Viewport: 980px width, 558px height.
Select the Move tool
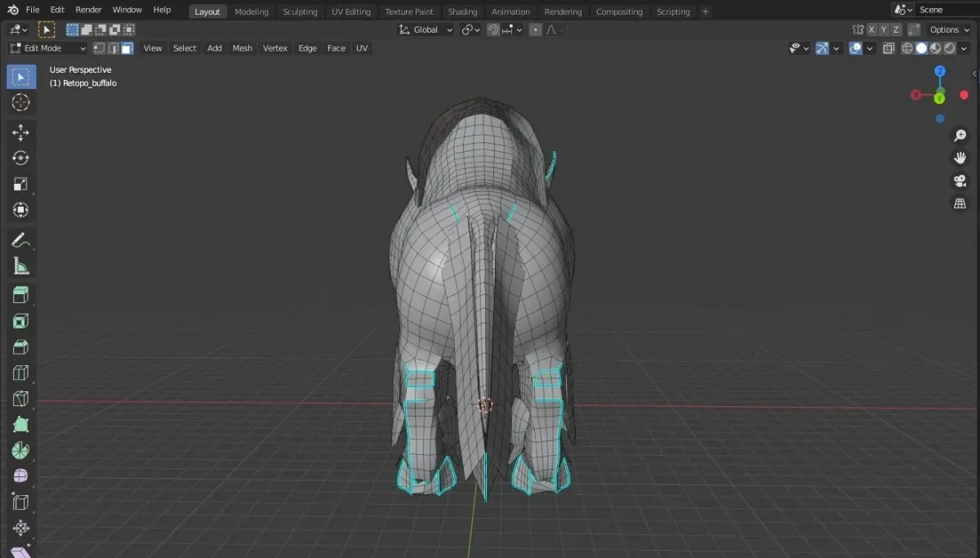[21, 132]
